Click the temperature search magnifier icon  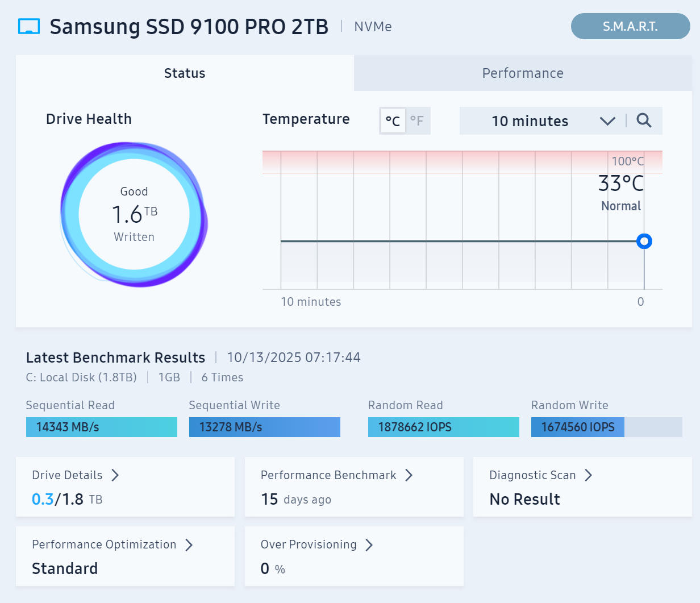point(644,120)
